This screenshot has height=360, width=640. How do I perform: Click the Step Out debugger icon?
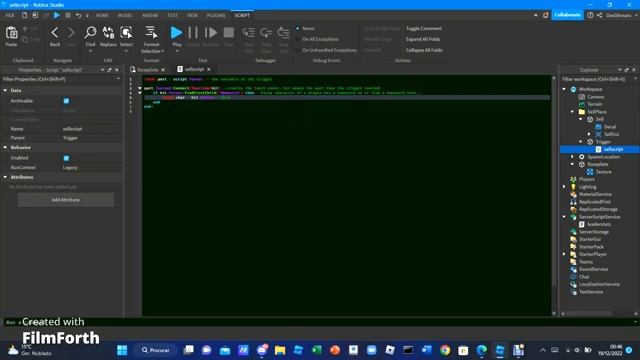[x=283, y=33]
